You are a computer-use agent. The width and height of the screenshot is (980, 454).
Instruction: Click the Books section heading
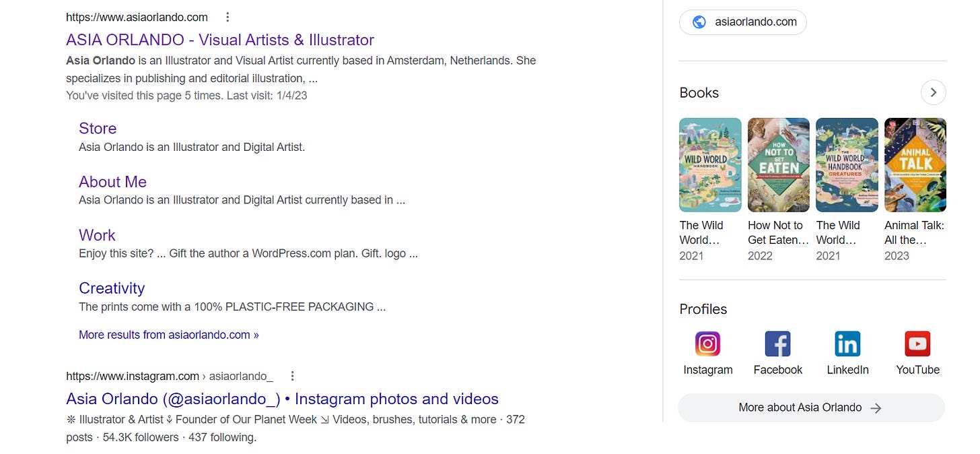click(699, 93)
